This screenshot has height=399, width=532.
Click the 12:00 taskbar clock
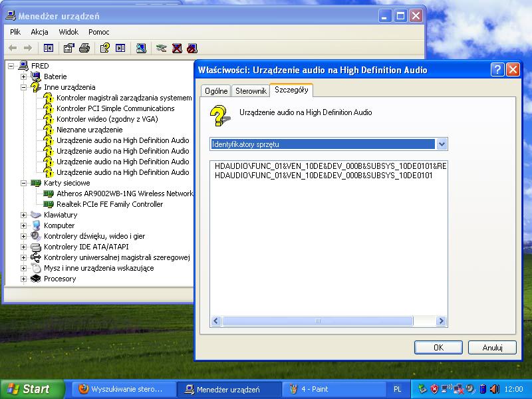coord(513,389)
